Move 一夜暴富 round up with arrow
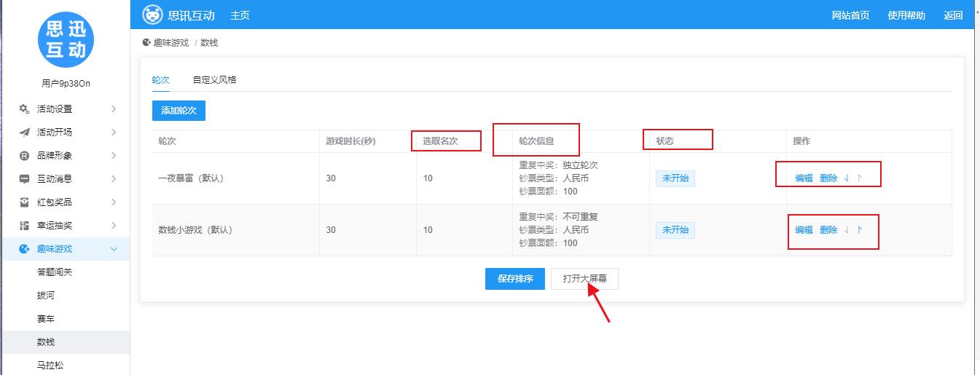 point(860,178)
